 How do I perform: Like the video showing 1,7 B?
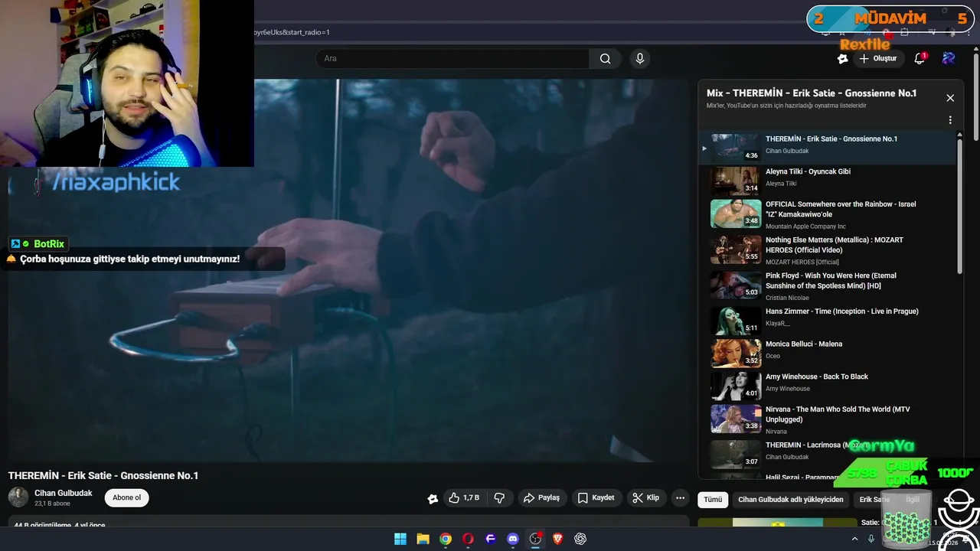tap(464, 498)
